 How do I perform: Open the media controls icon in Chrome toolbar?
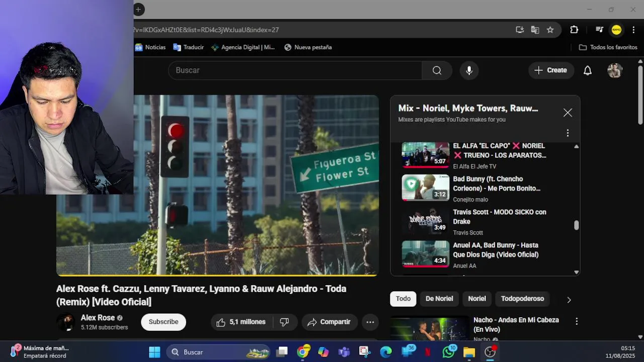click(599, 30)
